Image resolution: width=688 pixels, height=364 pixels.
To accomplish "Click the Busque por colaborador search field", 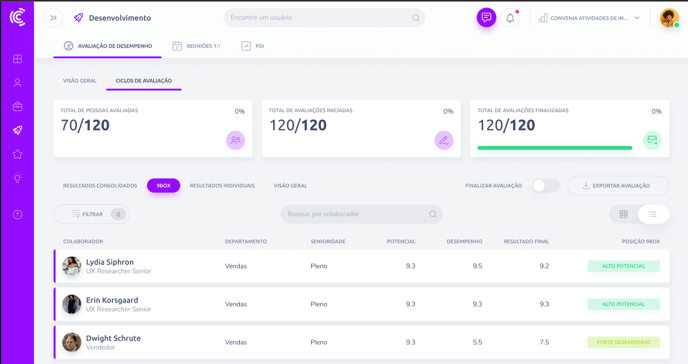I will (x=361, y=214).
